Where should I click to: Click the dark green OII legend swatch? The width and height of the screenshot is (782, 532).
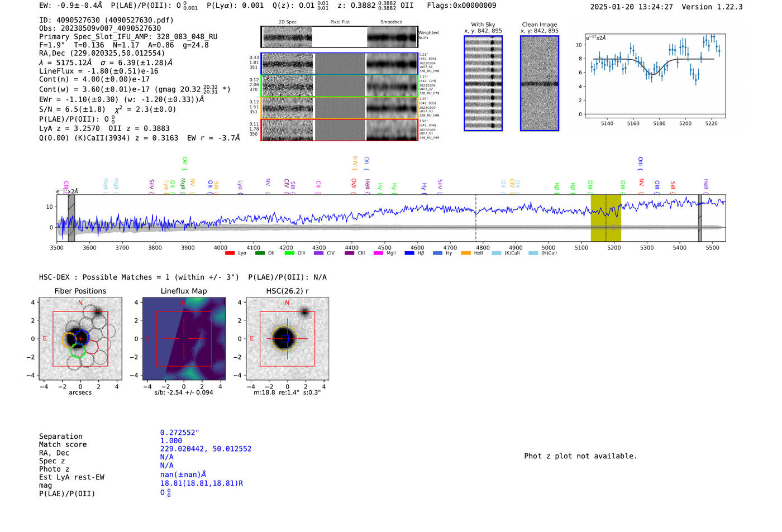[260, 253]
